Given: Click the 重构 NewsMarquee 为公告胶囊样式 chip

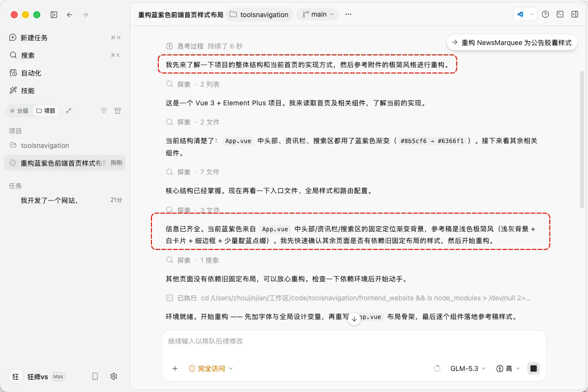Looking at the screenshot, I should [512, 43].
